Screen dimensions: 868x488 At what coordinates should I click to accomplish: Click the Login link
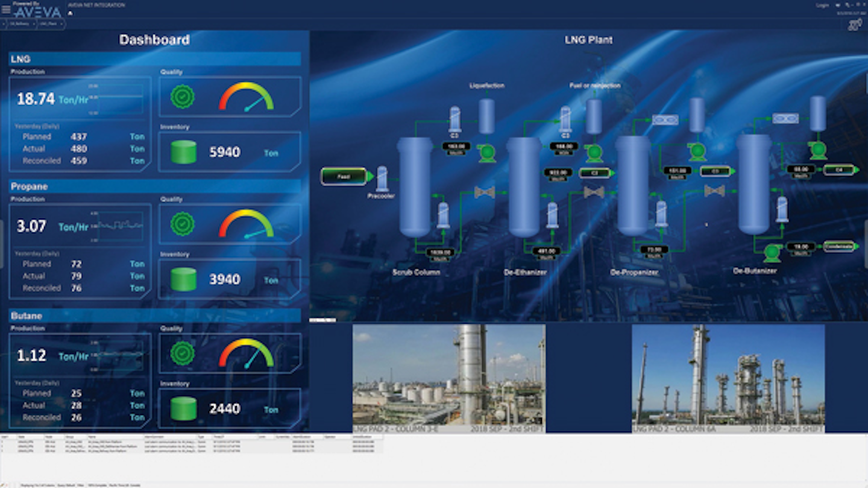tap(822, 5)
